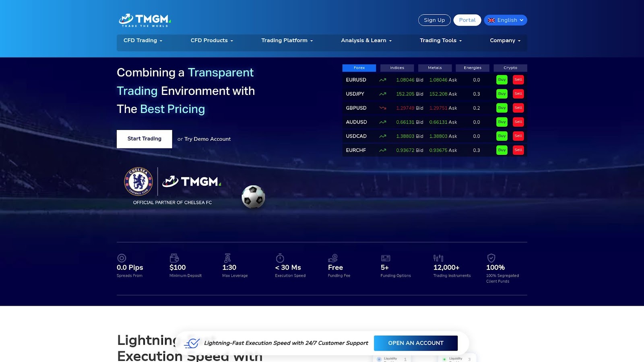Click the USDCAD trend arrow icon

pyautogui.click(x=383, y=136)
